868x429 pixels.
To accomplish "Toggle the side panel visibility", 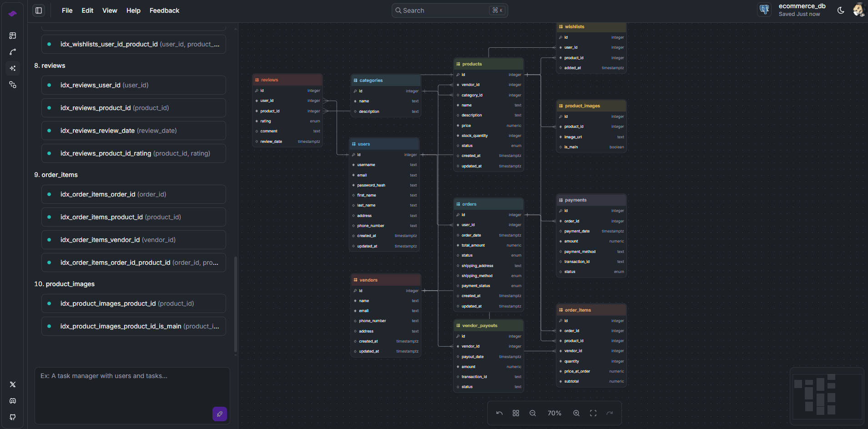I will point(39,10).
